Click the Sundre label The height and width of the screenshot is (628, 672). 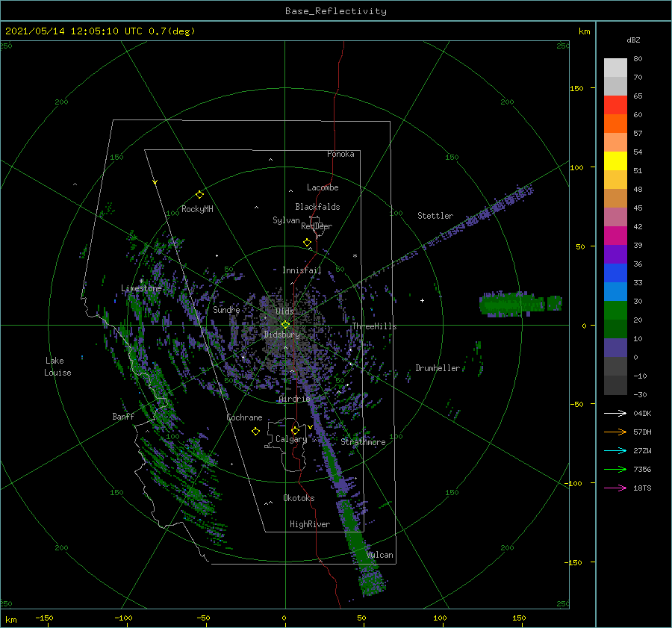coord(226,309)
